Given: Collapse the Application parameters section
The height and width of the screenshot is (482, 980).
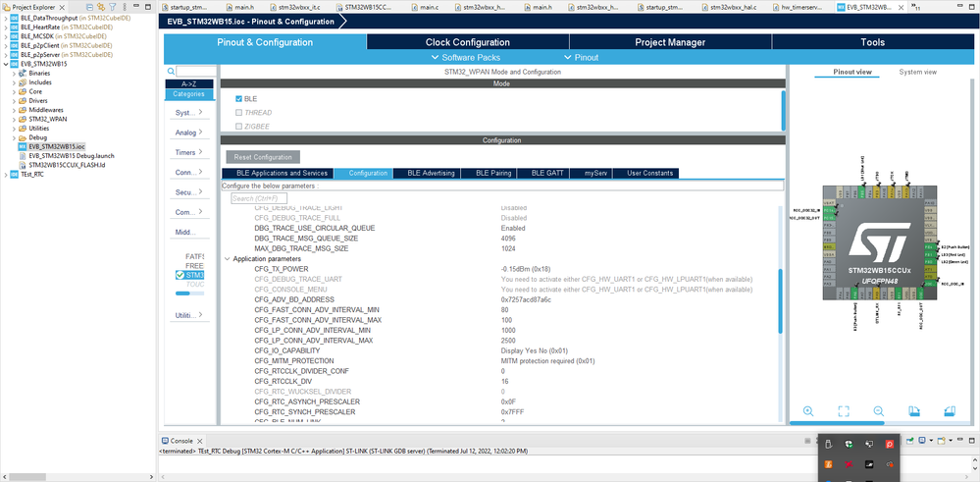Looking at the screenshot, I should tap(227, 259).
